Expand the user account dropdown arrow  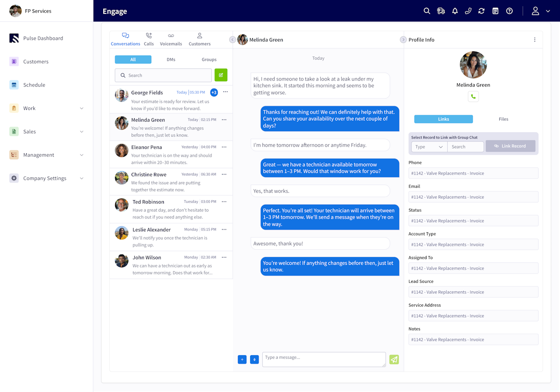point(548,12)
